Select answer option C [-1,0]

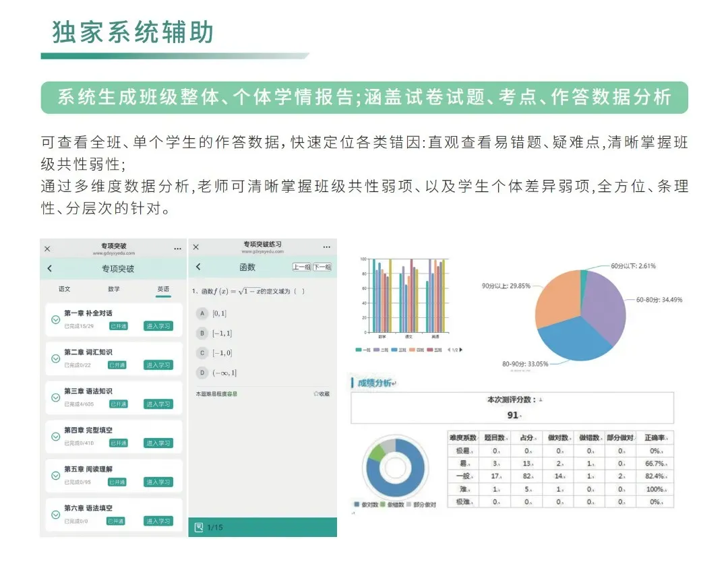[x=214, y=353]
